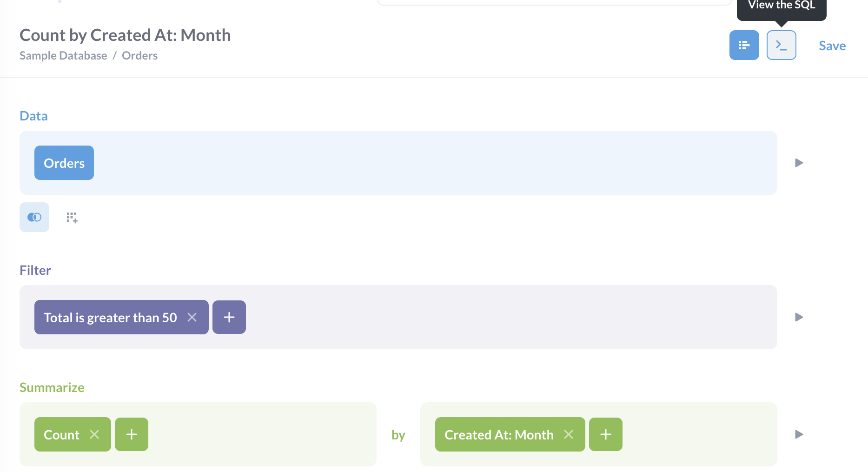Screen dimensions: 868x472
Task: Remove the Count aggregation
Action: pyautogui.click(x=94, y=434)
